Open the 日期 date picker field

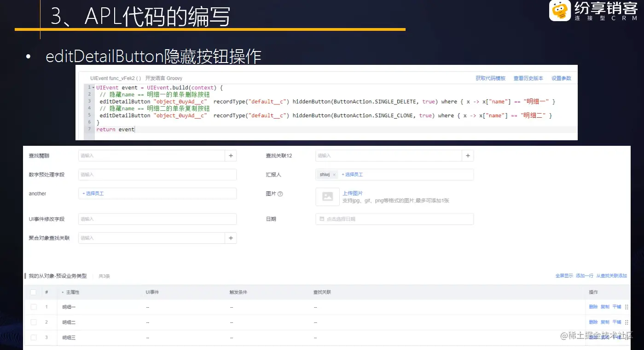pyautogui.click(x=395, y=219)
